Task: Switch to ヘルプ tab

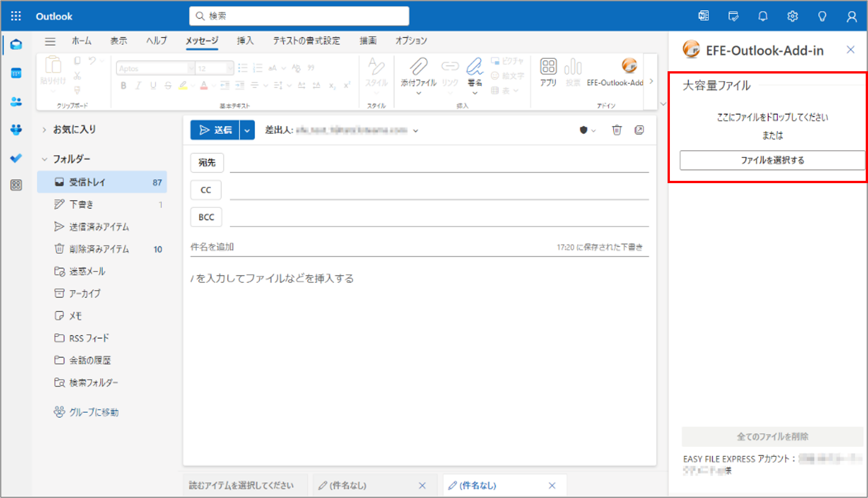Action: click(x=156, y=41)
